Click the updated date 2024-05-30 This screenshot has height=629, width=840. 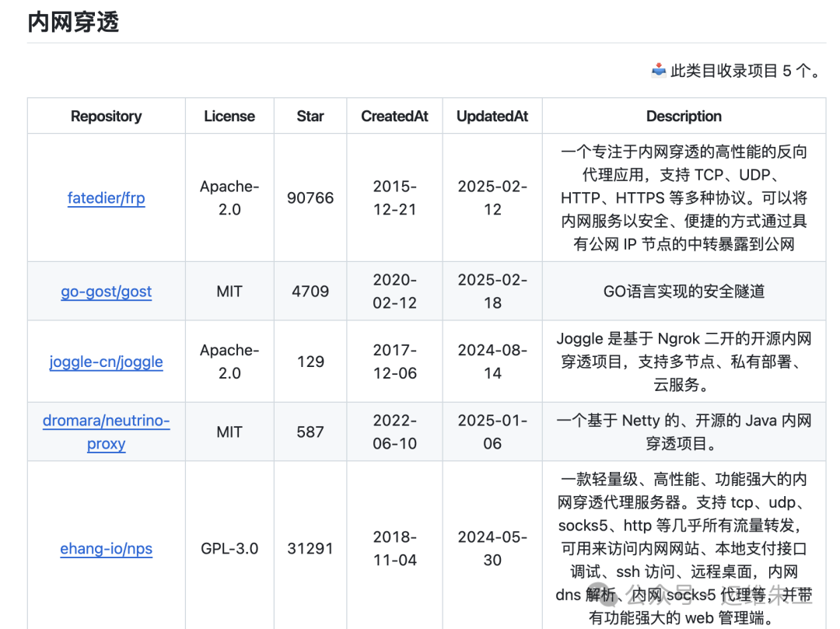pyautogui.click(x=492, y=549)
